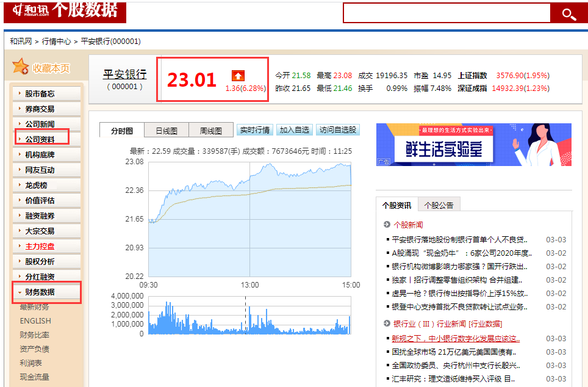Screen dimensions: 588x387
Task: Expand the 股市备忘 sidebar entry arrow
Action: click(x=20, y=92)
